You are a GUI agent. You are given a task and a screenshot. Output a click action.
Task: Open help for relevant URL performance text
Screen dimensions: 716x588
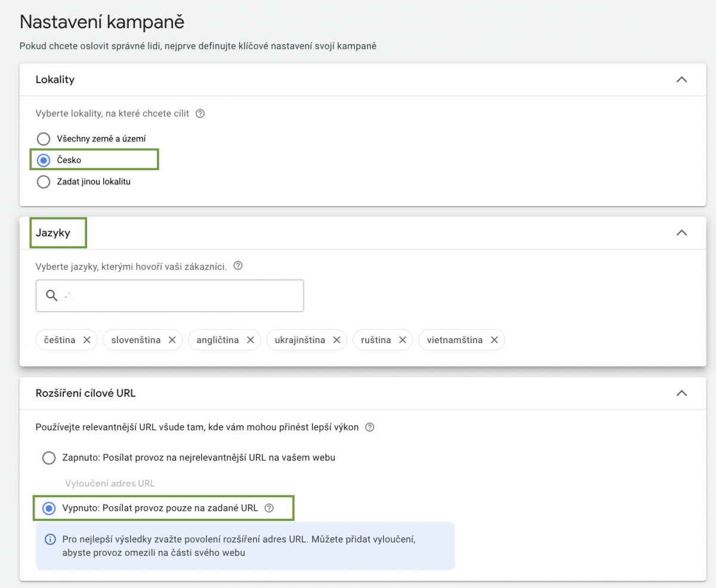coord(370,427)
